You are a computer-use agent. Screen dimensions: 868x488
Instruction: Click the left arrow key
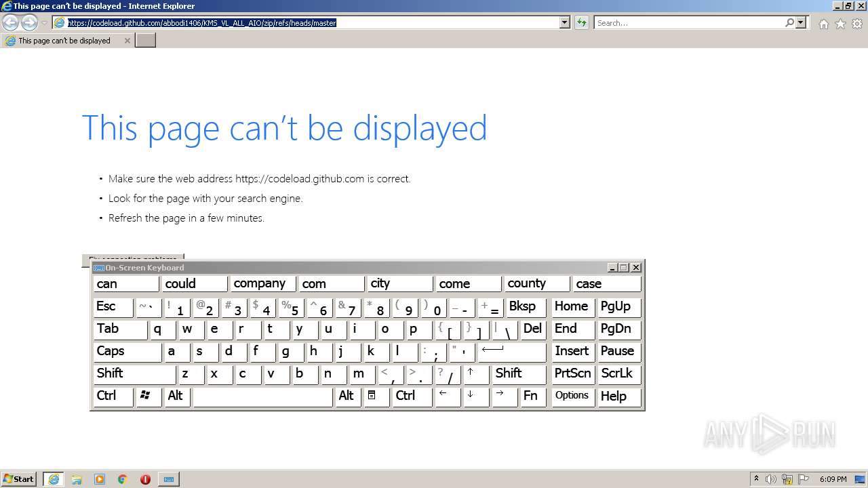pyautogui.click(x=448, y=396)
